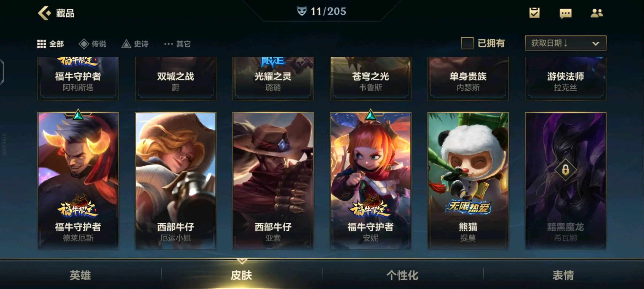This screenshot has width=644, height=289.
Task: Open the locked 黯黑魔龙 希瓦娜 skin
Action: (x=565, y=181)
